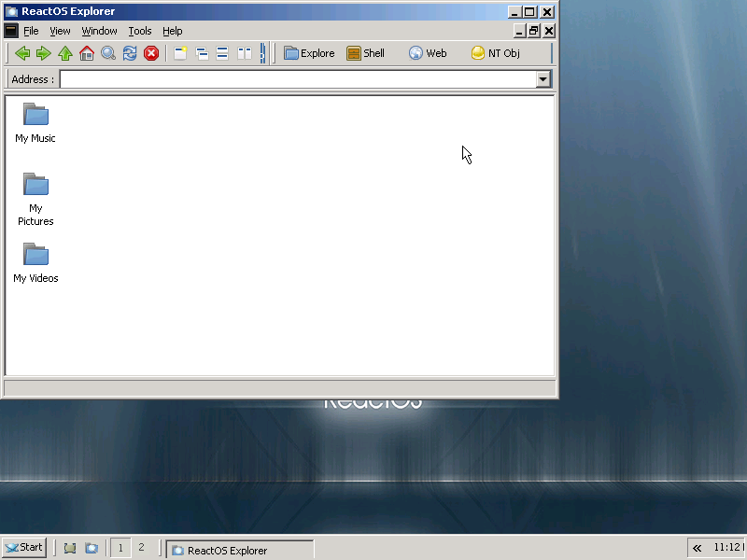
Task: Go back with the green left arrow
Action: 22,53
